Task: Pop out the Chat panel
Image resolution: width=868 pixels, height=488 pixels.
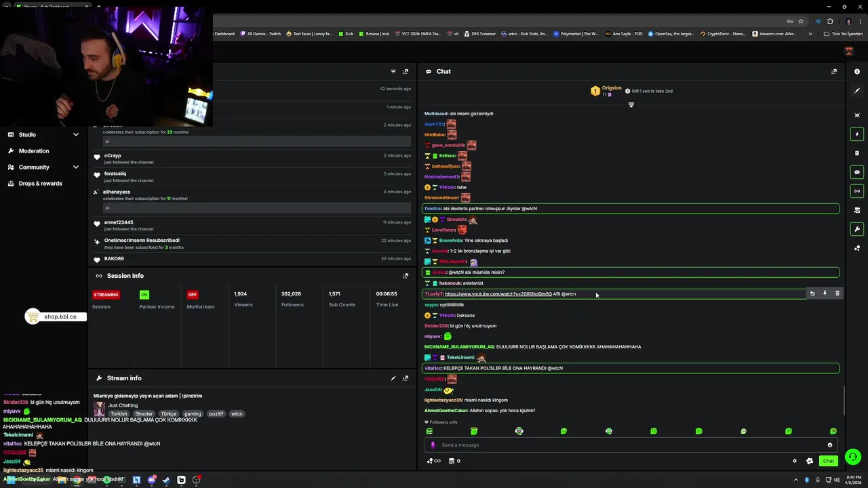Action: (834, 71)
